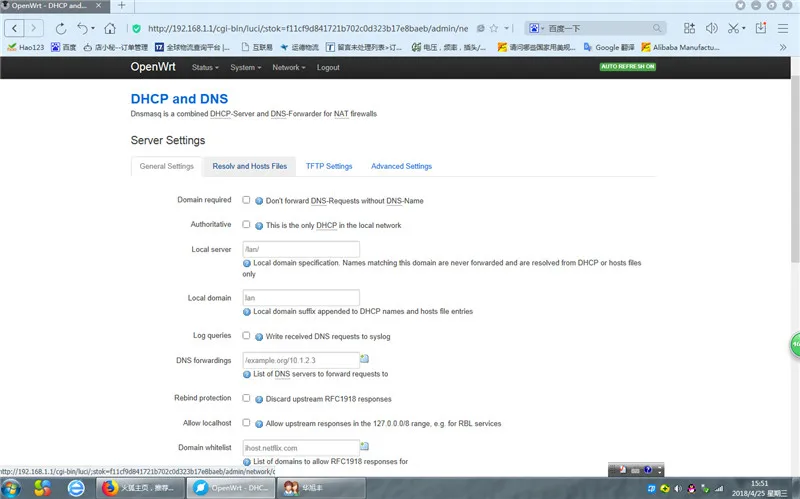Image resolution: width=800 pixels, height=499 pixels.
Task: Expand the System menu dropdown
Action: [x=245, y=67]
